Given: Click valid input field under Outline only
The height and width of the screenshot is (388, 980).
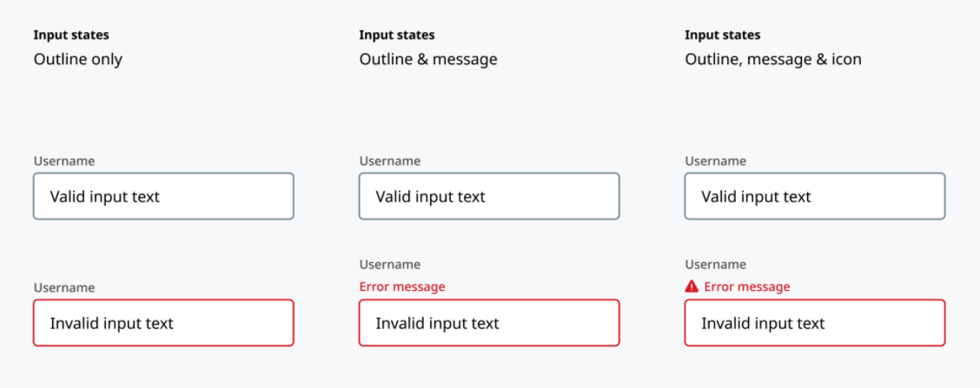Looking at the screenshot, I should [x=163, y=196].
